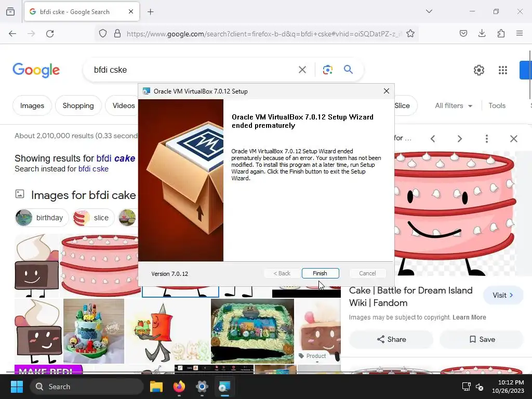Open Firefox hamburger application menu
The height and width of the screenshot is (399, 532).
click(520, 33)
